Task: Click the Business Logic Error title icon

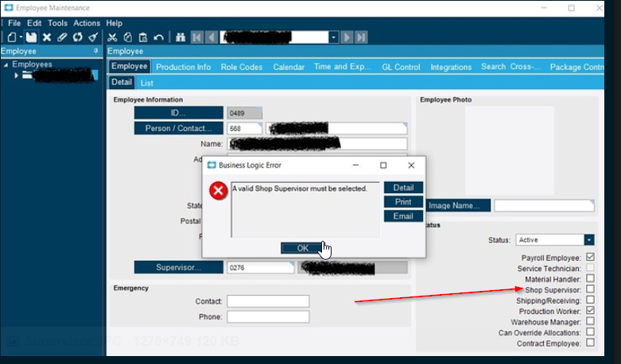Action: pos(212,165)
